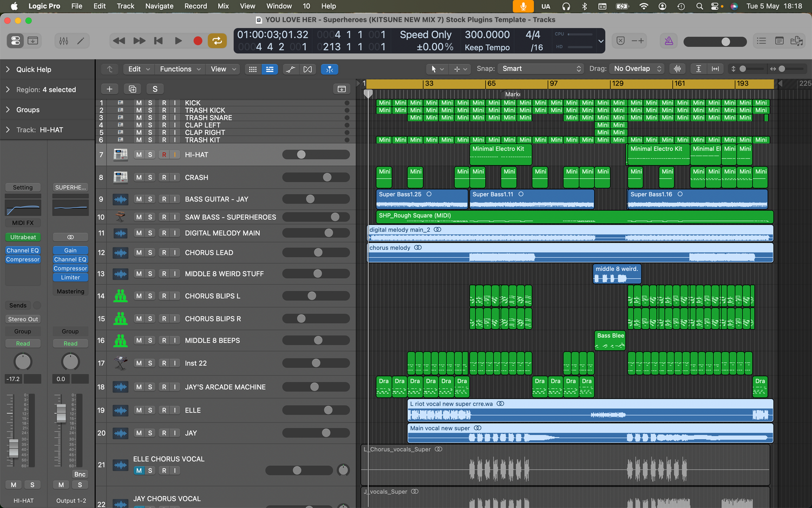This screenshot has width=812, height=508.
Task: Adjust the HI-HAT track volume slider
Action: click(x=316, y=155)
